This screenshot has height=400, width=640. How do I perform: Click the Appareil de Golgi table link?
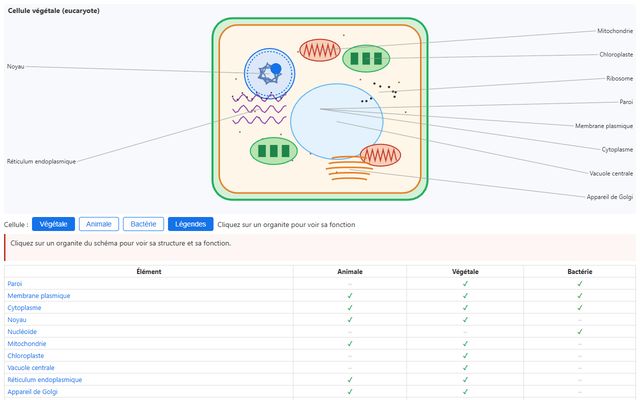(x=33, y=392)
